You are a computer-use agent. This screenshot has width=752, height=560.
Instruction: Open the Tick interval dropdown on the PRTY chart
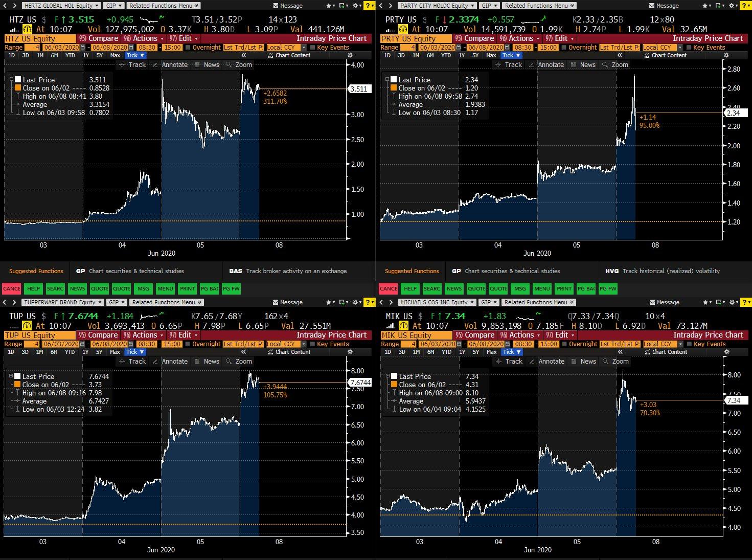click(510, 55)
